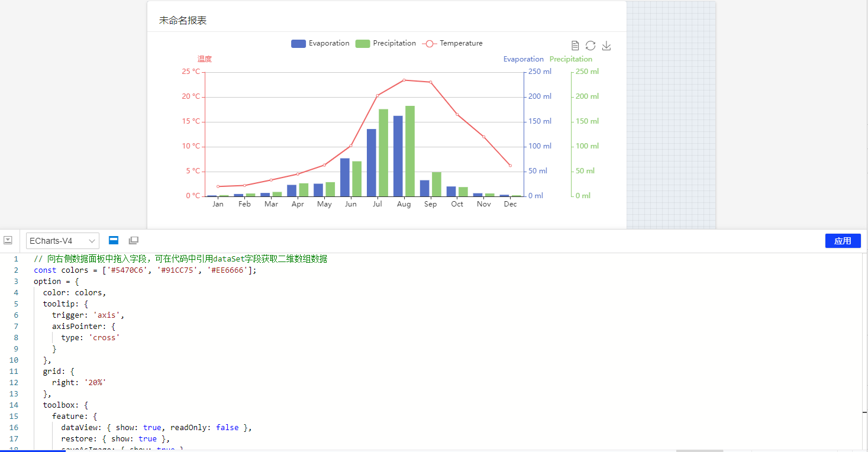Click the Jul Evaporation blue bar
The height and width of the screenshot is (452, 868).
(x=372, y=163)
